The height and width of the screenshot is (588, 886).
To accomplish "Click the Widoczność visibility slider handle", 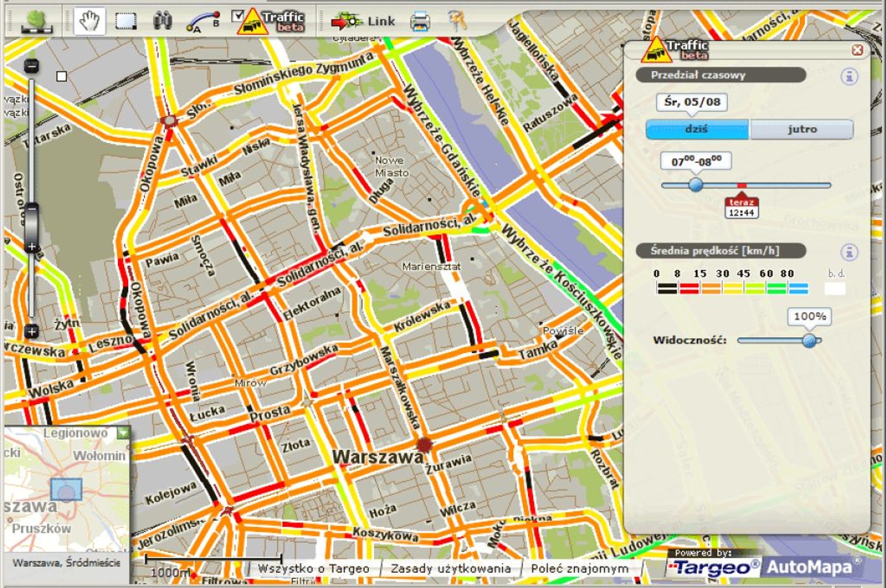I will [809, 340].
